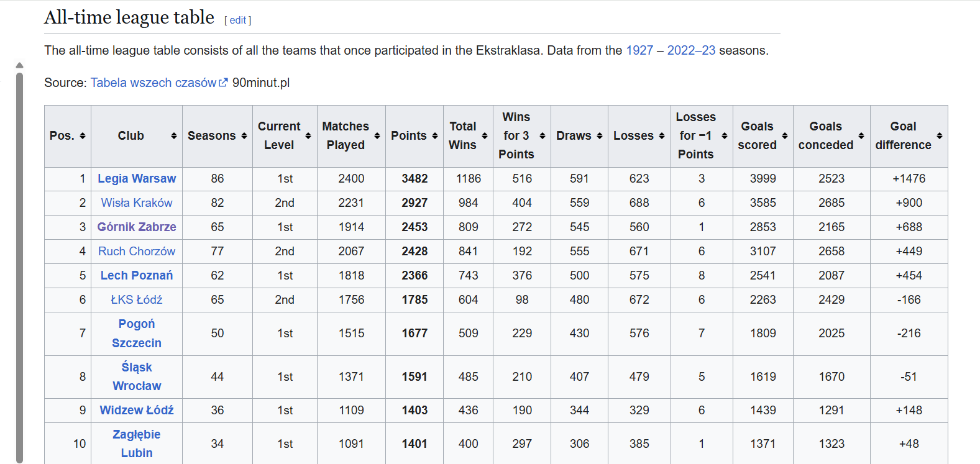Viewport: 980px width, 464px height.
Task: Click the scrollbar up arrow on the left
Action: (19, 65)
